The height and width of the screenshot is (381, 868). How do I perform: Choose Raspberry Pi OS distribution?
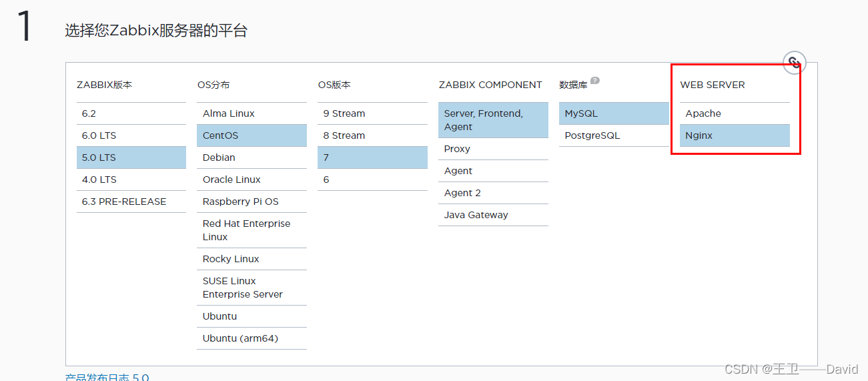click(x=252, y=202)
